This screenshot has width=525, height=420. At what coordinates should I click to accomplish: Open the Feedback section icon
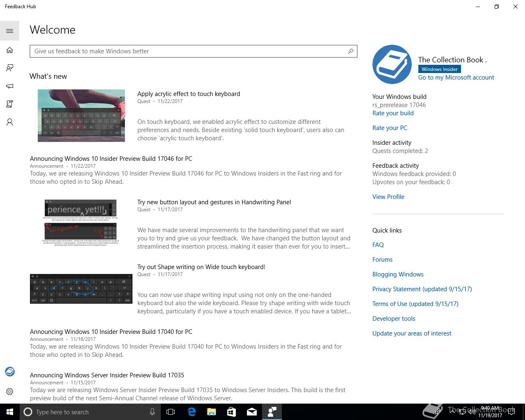pos(10,68)
